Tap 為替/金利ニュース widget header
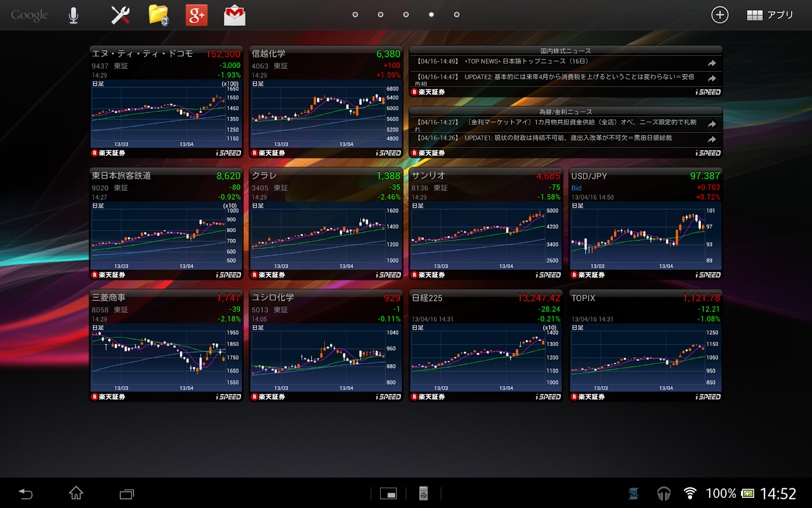812x508 pixels. (x=565, y=112)
